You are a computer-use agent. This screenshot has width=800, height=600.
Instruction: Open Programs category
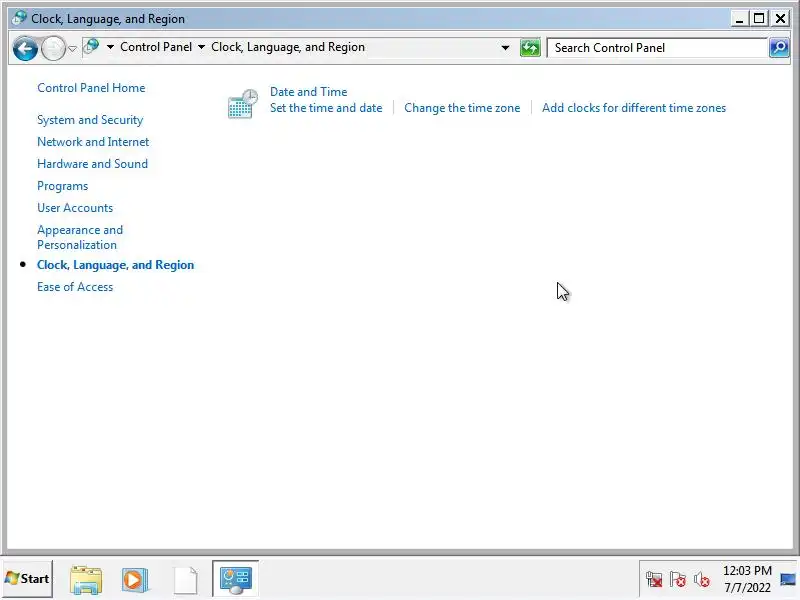click(62, 186)
